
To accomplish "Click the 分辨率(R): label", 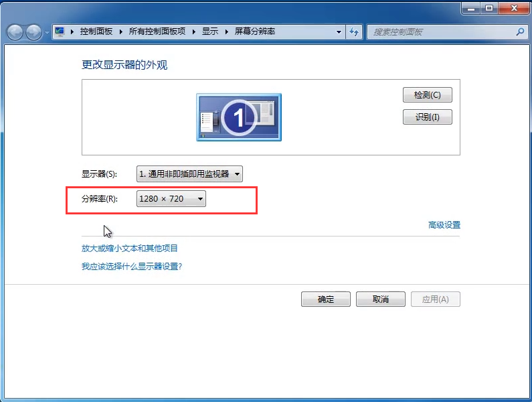I will click(100, 199).
